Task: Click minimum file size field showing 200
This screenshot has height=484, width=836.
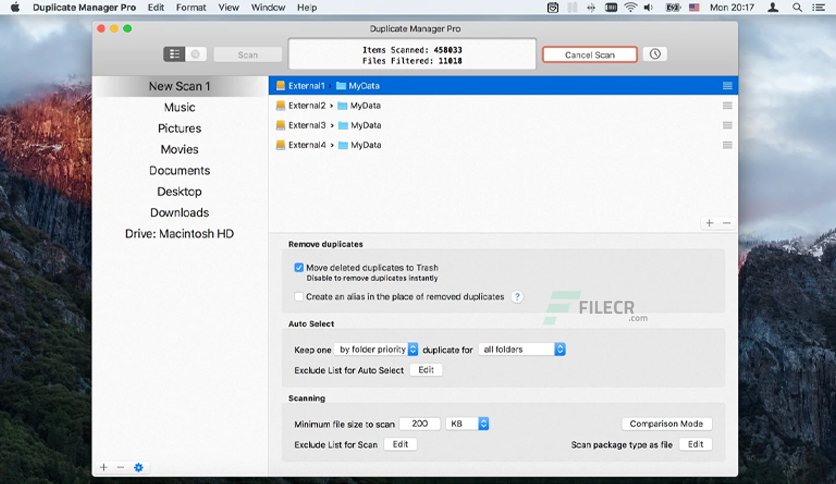Action: point(420,424)
